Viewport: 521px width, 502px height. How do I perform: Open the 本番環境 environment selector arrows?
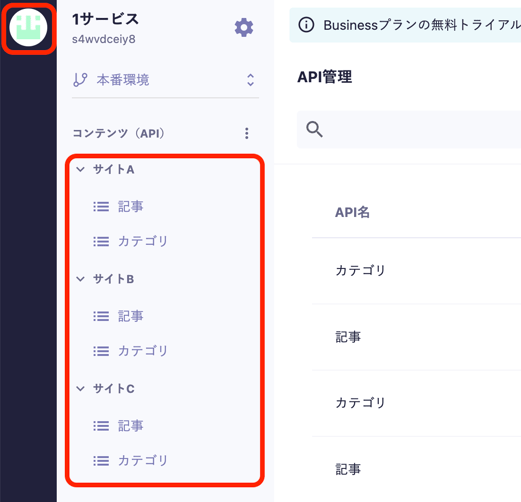[250, 80]
